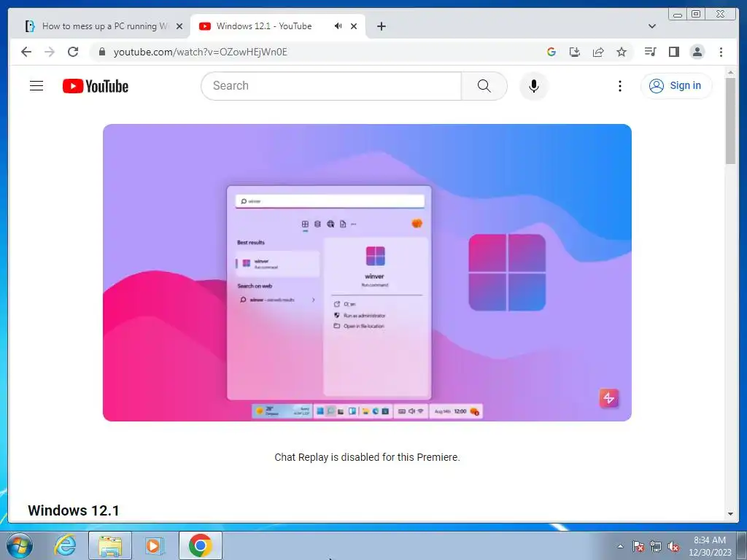This screenshot has height=560, width=747.
Task: Bookmark this page with the star icon
Action: [x=622, y=52]
